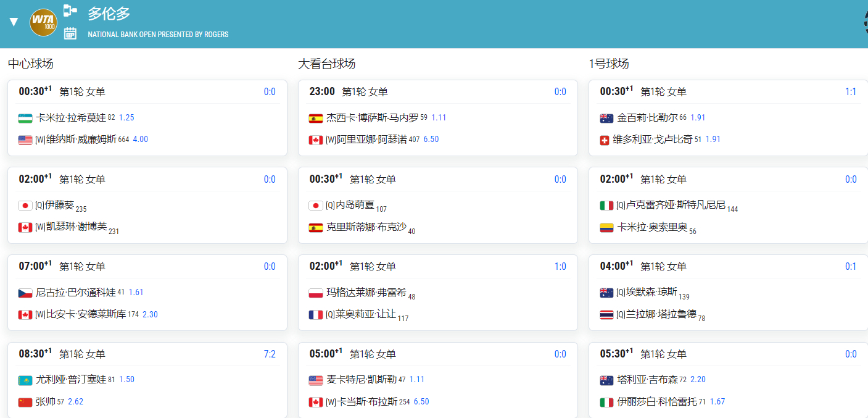
Task: Click China flag beside 张帅
Action: point(25,403)
